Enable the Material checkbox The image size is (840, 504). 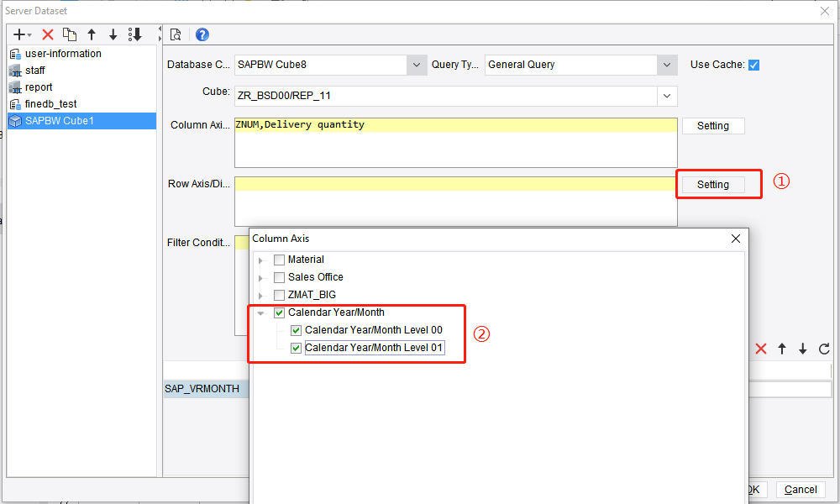pos(279,260)
